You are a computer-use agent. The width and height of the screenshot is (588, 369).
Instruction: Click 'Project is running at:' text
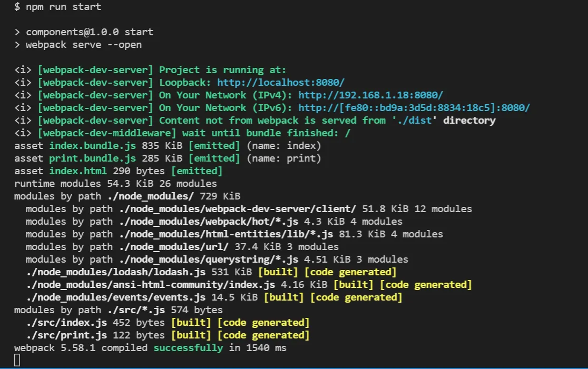pos(223,70)
